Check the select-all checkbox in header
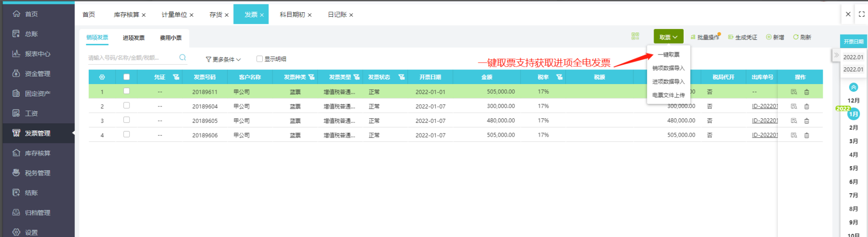868x237 pixels. pos(126,77)
